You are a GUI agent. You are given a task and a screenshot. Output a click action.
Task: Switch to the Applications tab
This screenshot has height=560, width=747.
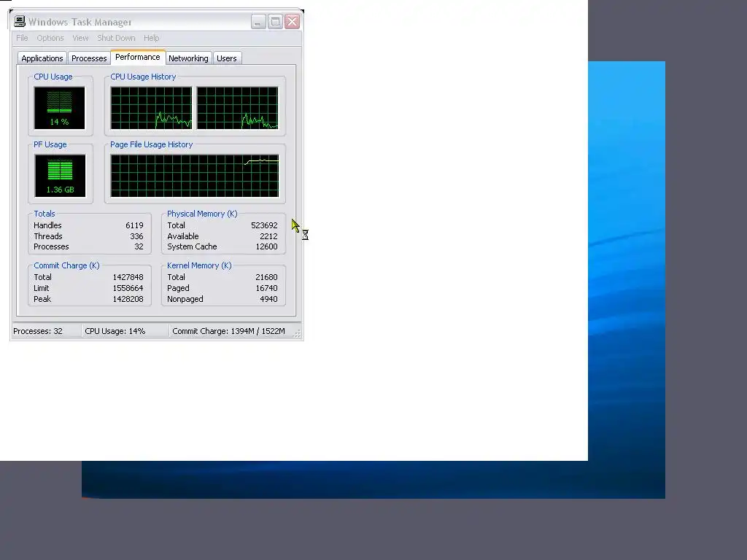(x=42, y=58)
